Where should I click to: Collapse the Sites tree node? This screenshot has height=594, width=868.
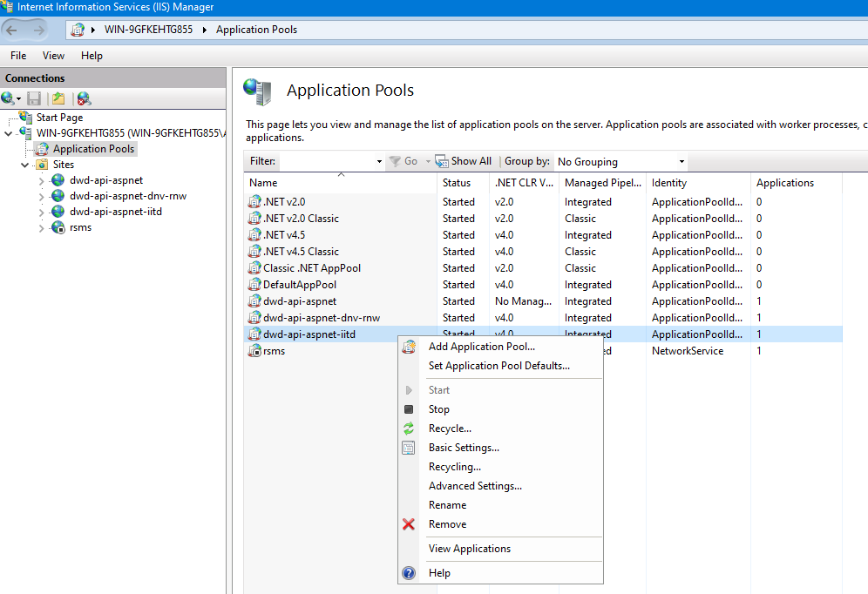(25, 165)
